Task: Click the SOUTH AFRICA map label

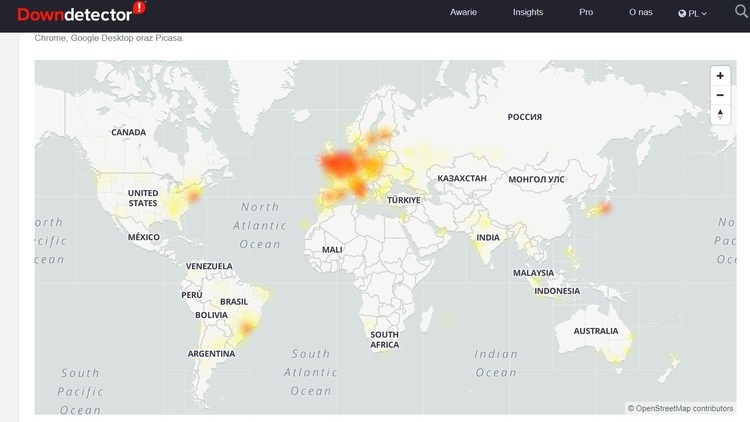Action: coord(385,340)
